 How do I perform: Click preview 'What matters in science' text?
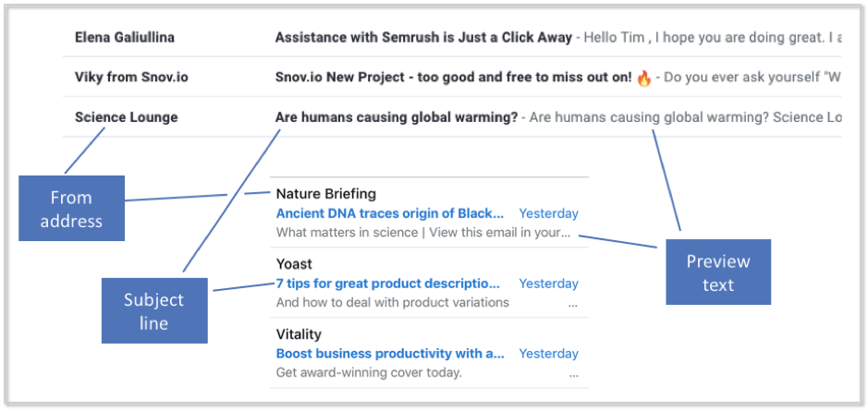click(x=347, y=233)
